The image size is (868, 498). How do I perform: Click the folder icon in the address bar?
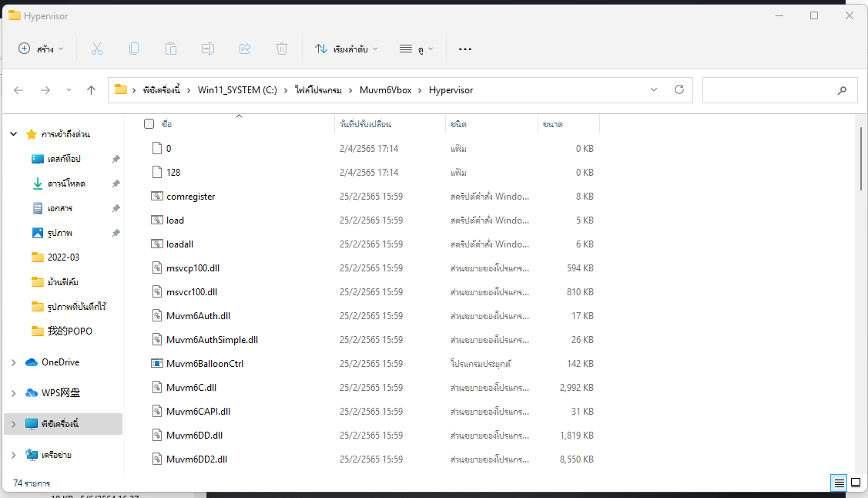121,89
